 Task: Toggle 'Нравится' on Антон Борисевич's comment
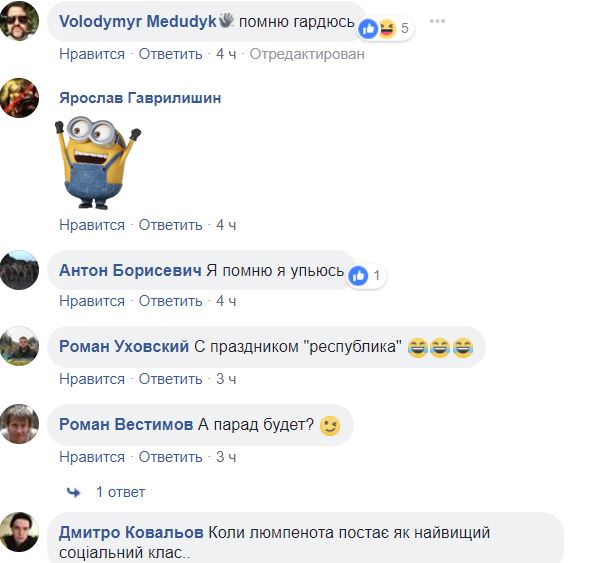click(x=92, y=301)
